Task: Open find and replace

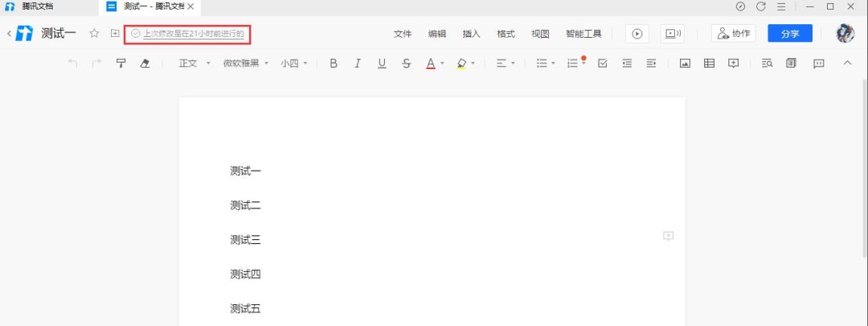Action: click(768, 64)
